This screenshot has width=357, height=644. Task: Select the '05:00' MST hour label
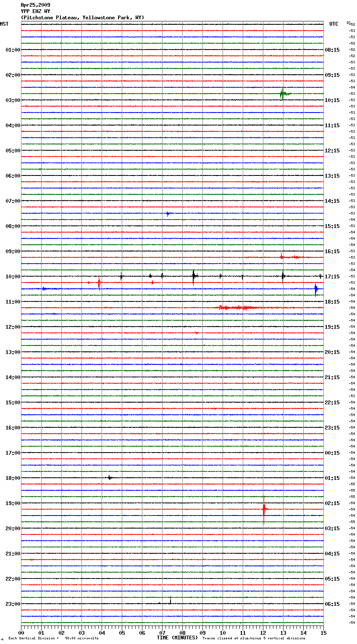tap(13, 151)
